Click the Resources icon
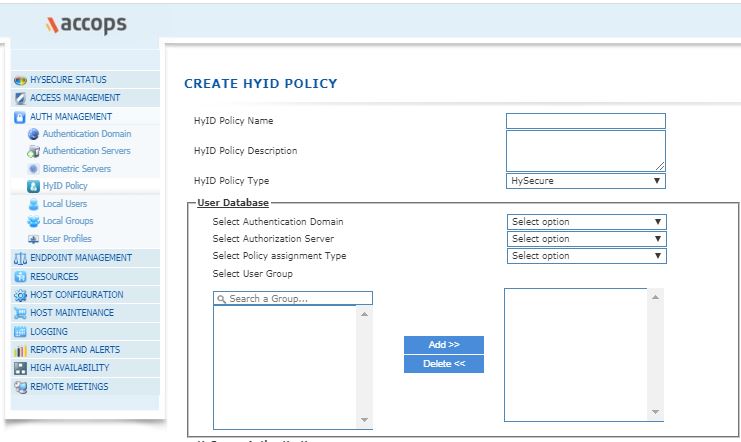 pos(20,277)
